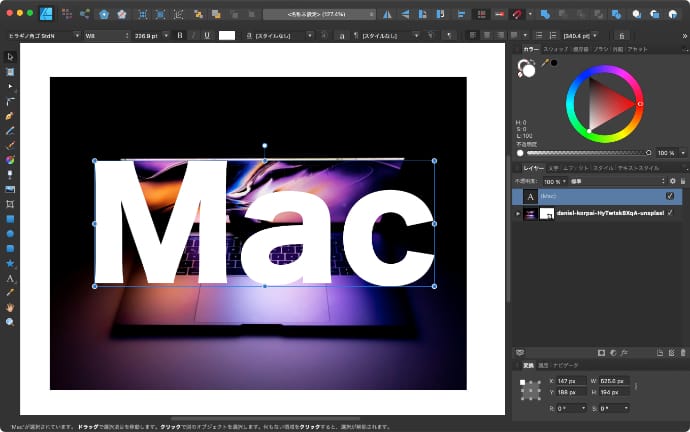Open the ナビゲータ (Navigator) tab
The image size is (690, 432).
(x=566, y=366)
